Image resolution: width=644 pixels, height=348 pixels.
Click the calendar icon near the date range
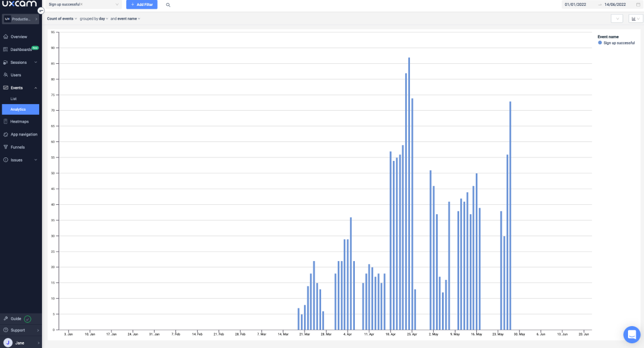tap(637, 4)
